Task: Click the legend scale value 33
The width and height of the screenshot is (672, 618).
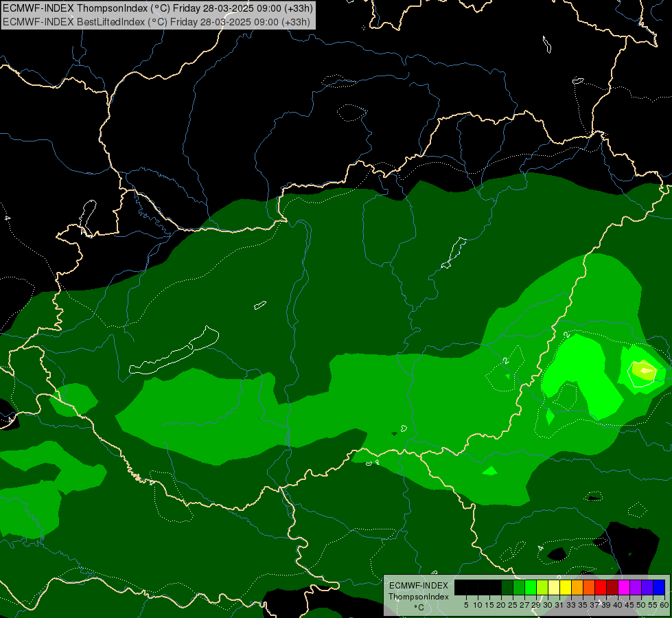Action: 571,605
